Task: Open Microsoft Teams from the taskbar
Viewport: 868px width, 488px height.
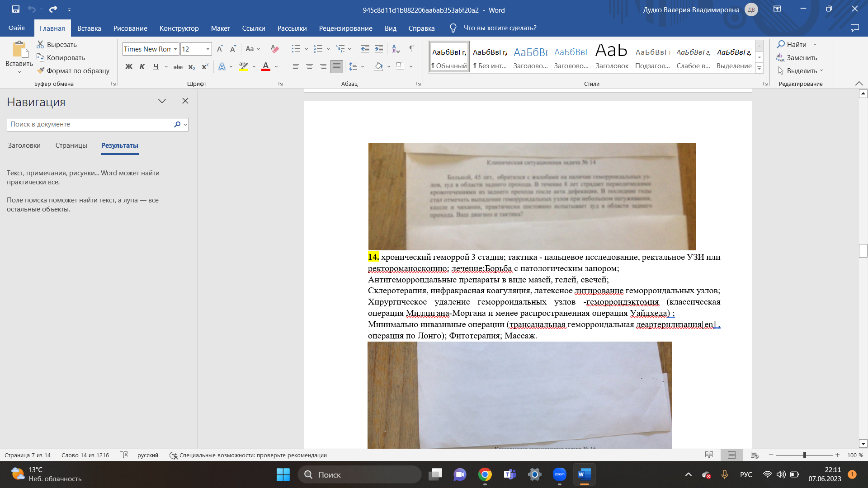Action: pos(510,474)
